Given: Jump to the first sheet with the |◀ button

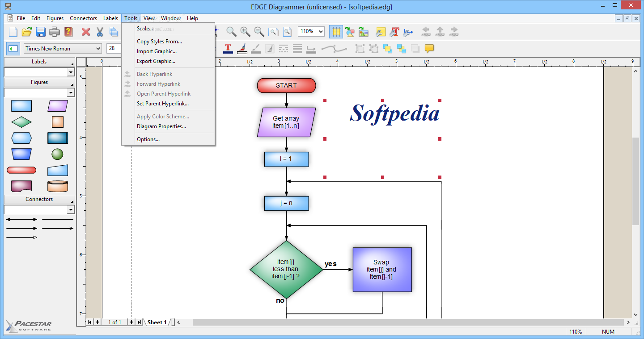Looking at the screenshot, I should (x=90, y=322).
